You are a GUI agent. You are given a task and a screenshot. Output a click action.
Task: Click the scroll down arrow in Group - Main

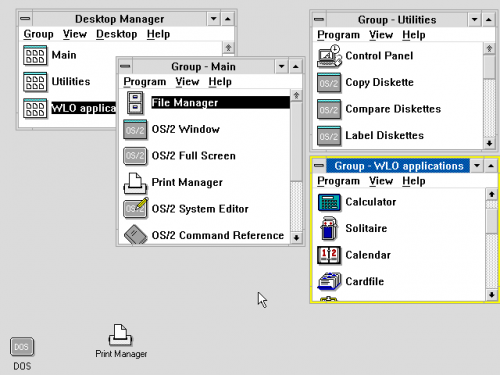[x=296, y=238]
